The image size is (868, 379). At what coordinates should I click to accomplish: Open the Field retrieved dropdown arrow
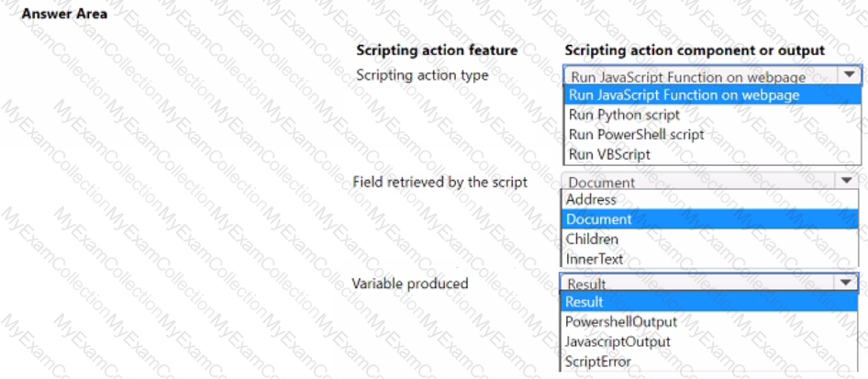coord(846,181)
